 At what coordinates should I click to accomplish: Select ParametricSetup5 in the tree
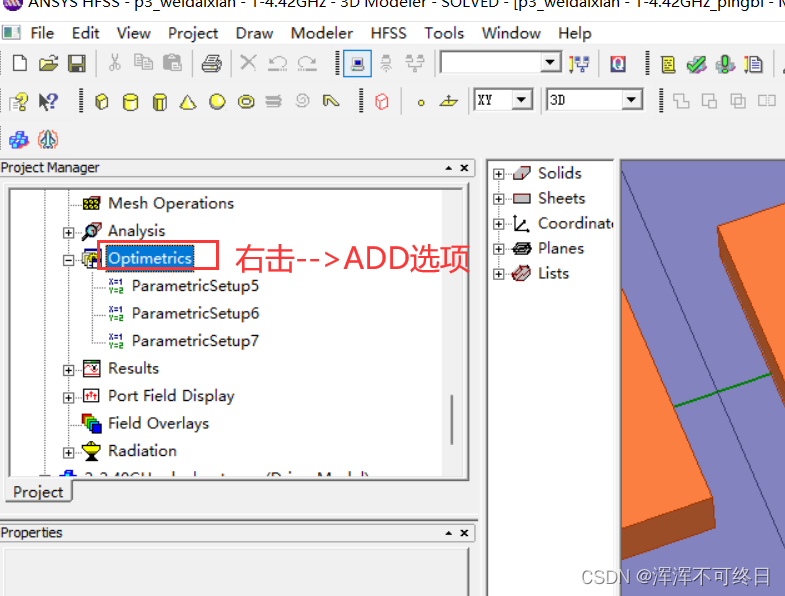(195, 286)
